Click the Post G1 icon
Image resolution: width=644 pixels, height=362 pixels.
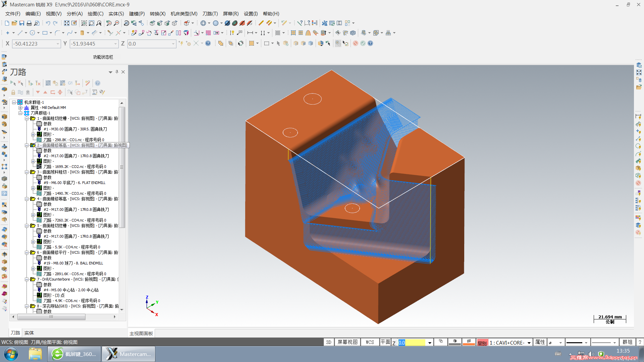coord(70,83)
